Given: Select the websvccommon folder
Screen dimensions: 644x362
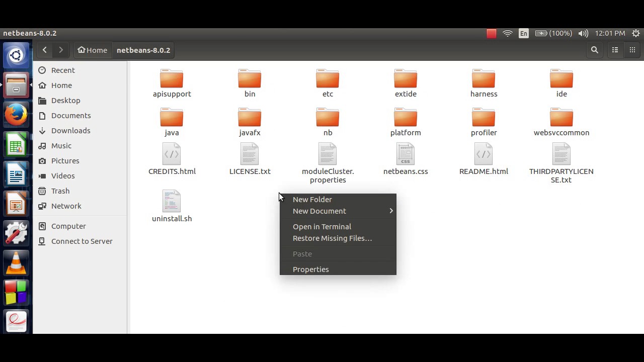Looking at the screenshot, I should [561, 122].
